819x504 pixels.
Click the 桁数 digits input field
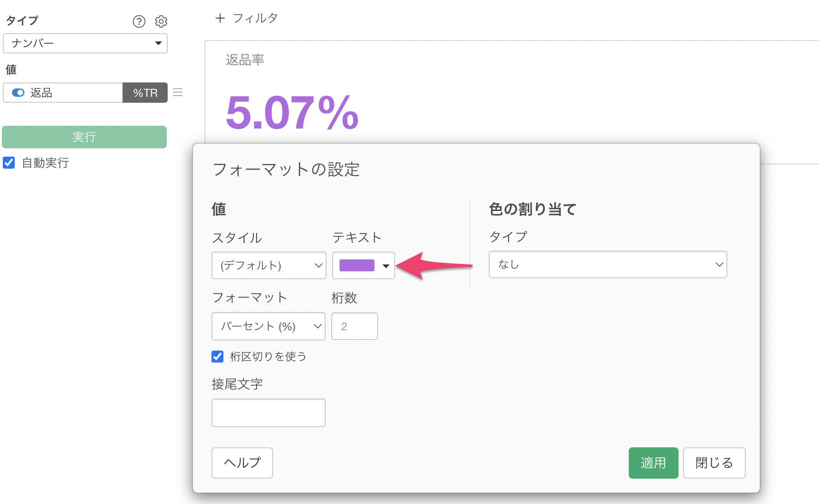tap(354, 326)
